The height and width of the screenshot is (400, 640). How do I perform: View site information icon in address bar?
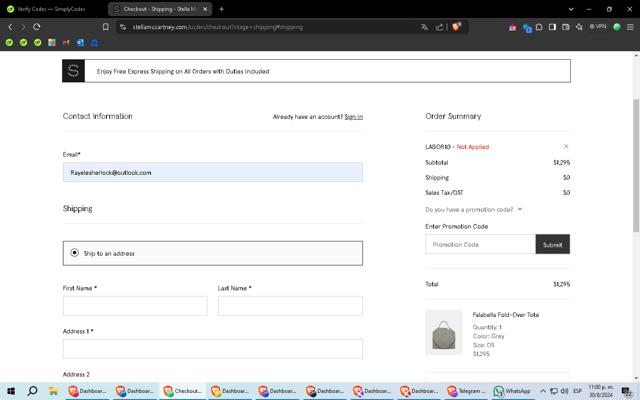click(x=123, y=27)
